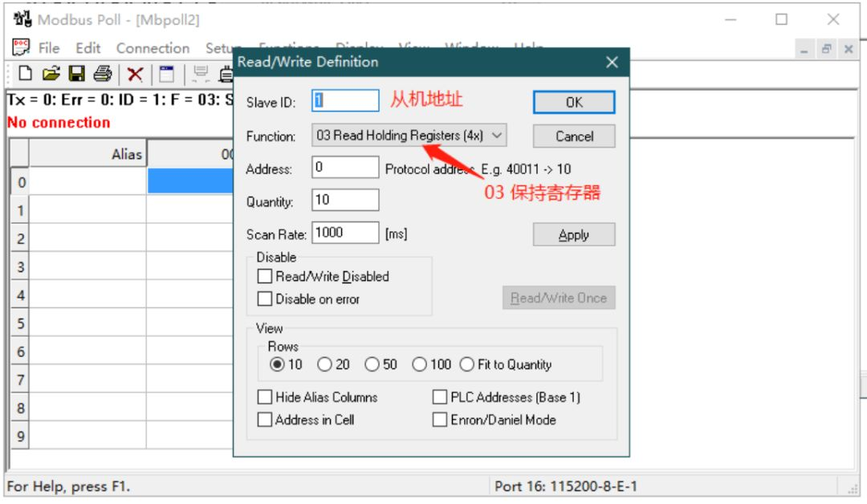Click the For Help, press F1 status text
Screen dimensions: 867x504
pos(68,486)
